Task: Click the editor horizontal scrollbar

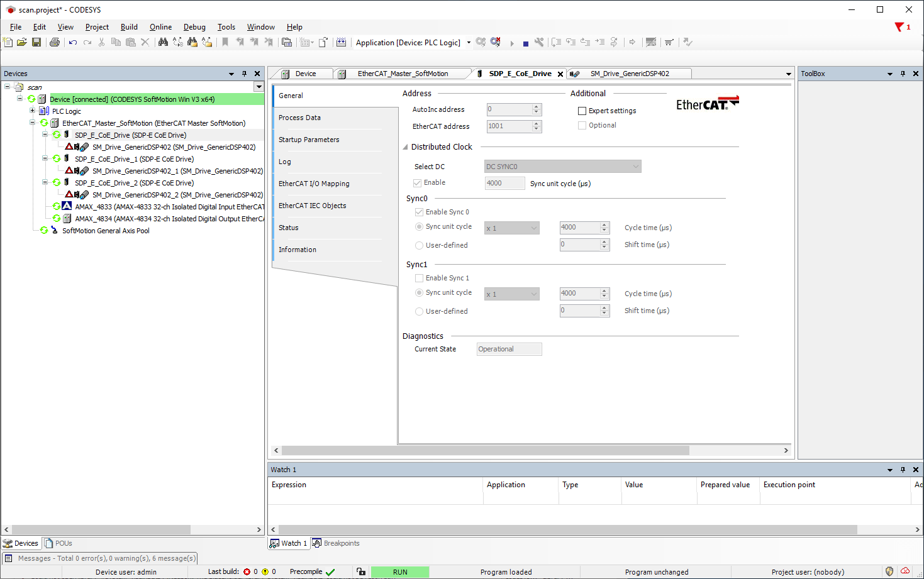Action: [x=485, y=450]
